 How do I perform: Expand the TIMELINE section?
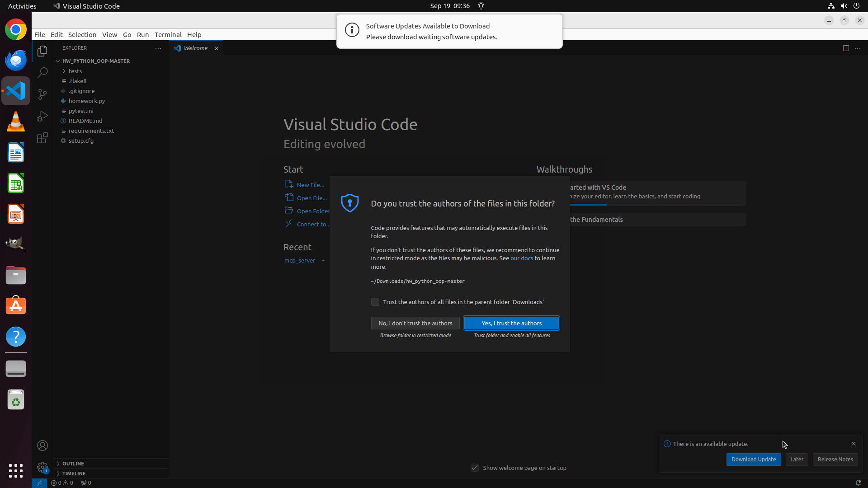(74, 474)
